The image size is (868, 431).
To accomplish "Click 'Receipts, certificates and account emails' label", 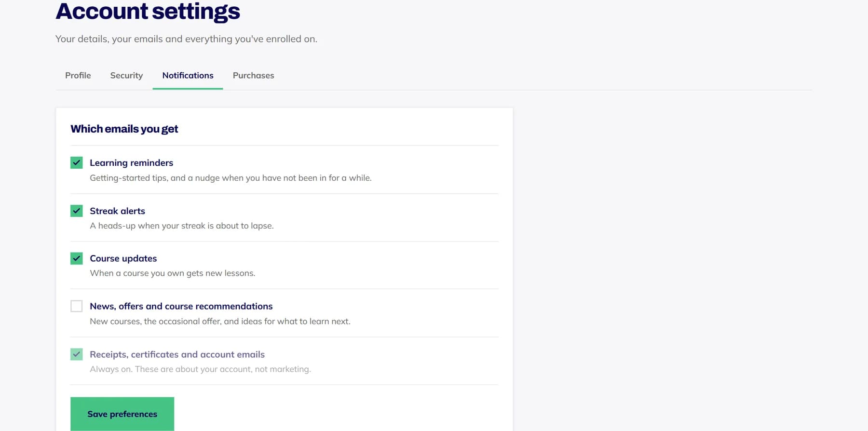I will (x=177, y=354).
